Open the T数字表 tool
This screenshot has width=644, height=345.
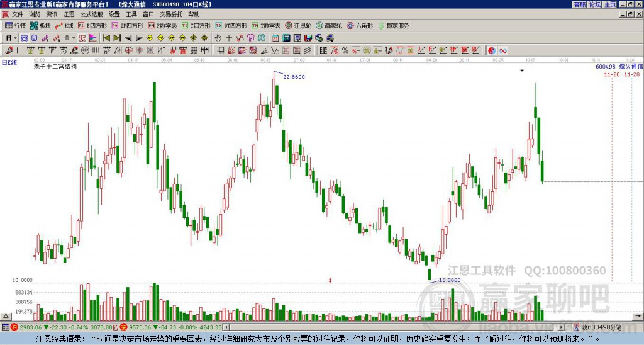point(266,26)
